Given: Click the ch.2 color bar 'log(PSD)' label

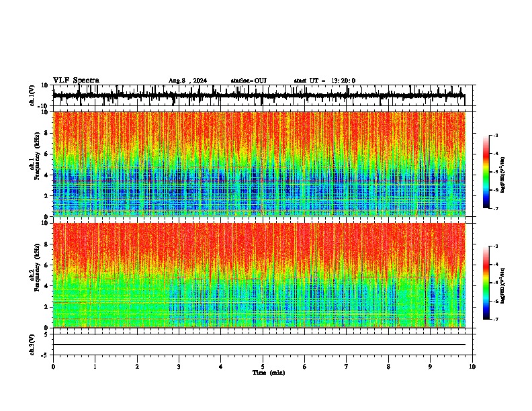Looking at the screenshot, I should click(x=503, y=284).
